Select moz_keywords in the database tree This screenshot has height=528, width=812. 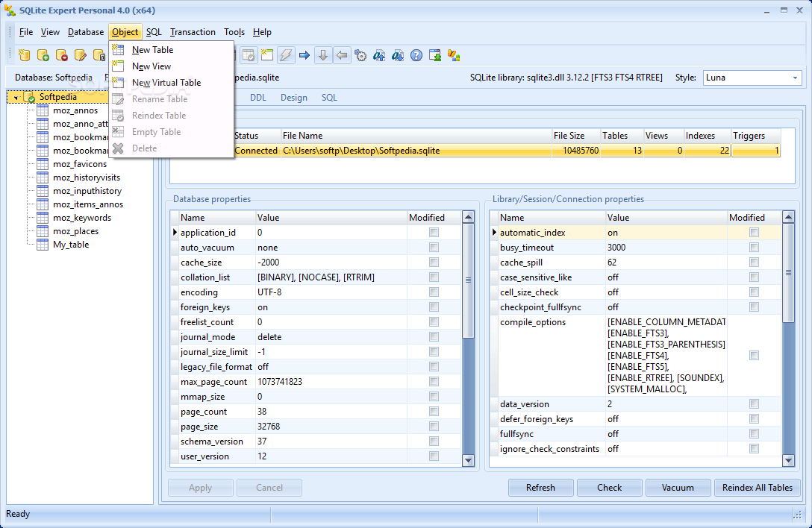(x=82, y=218)
